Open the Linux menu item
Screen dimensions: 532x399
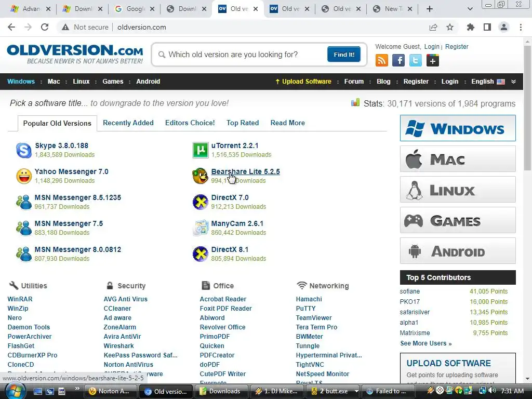81,82
